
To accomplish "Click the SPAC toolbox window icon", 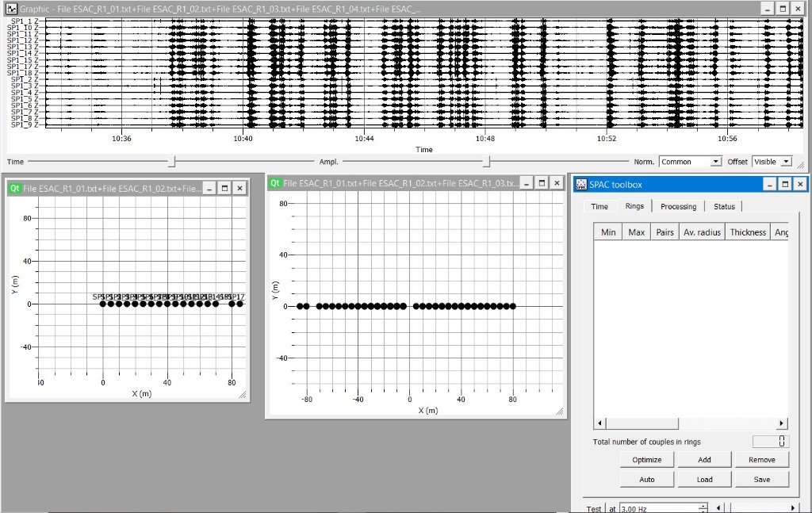I will pyautogui.click(x=580, y=184).
